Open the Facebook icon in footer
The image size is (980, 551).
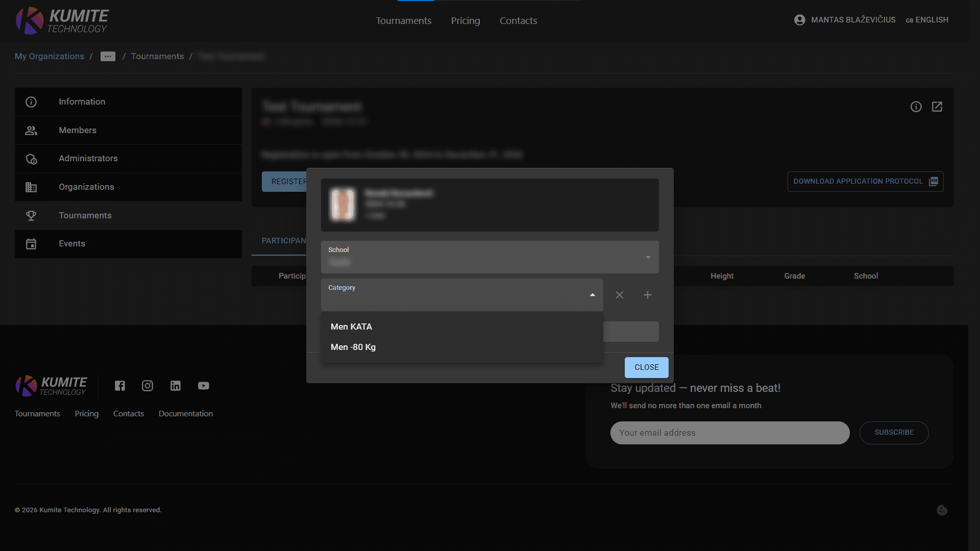coord(119,386)
